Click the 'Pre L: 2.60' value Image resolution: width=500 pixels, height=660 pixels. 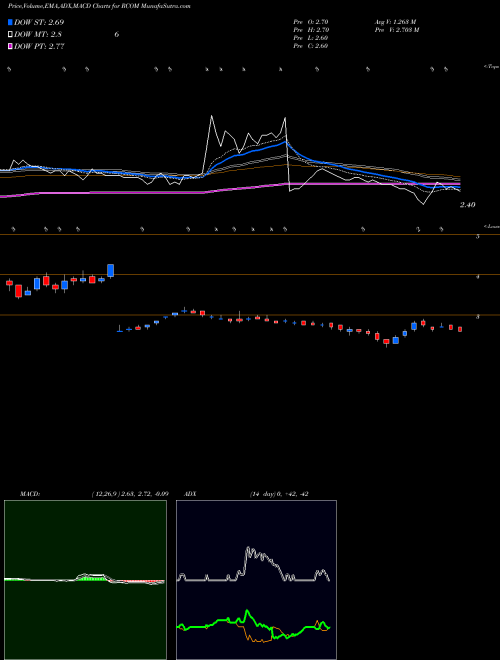[x=311, y=37]
